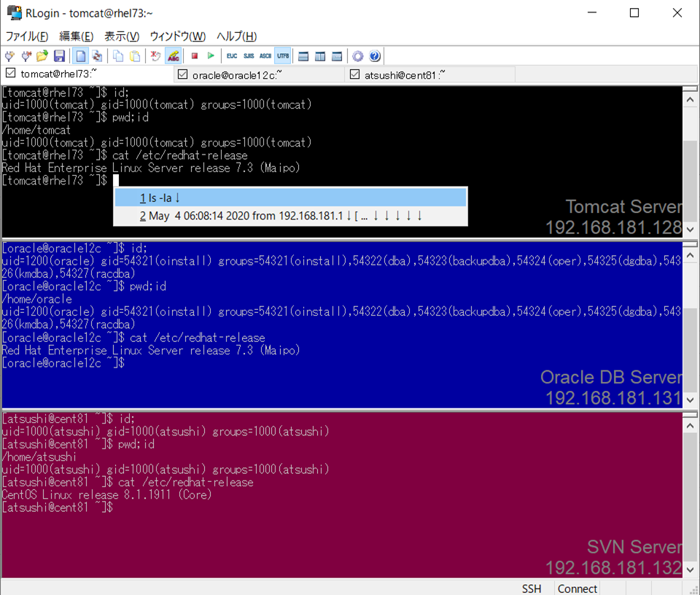700x595 pixels.
Task: Open the help question mark icon
Action: 375,56
